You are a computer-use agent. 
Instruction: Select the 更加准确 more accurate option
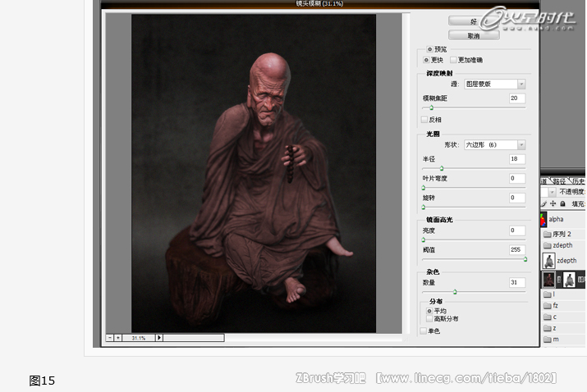(453, 60)
